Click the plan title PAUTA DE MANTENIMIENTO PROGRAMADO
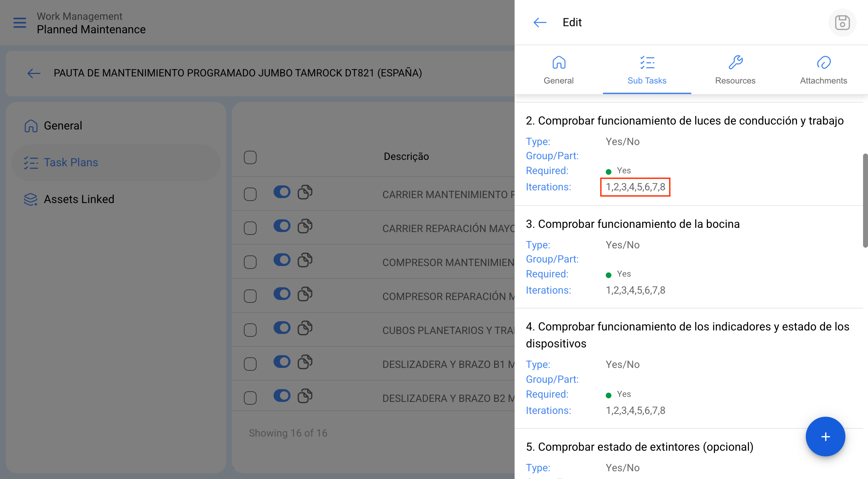868x479 pixels. coord(238,73)
